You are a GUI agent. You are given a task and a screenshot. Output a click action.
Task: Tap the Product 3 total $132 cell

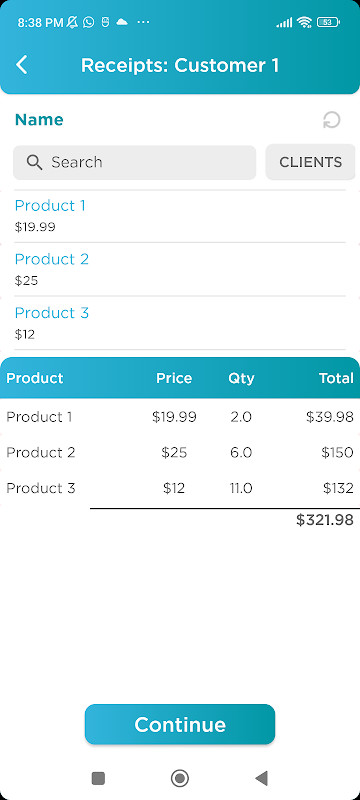coord(338,488)
